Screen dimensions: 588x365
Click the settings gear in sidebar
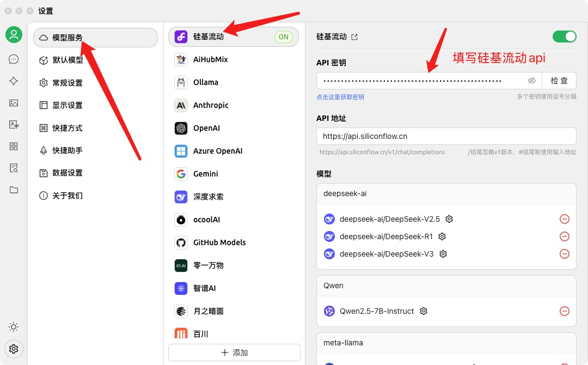coord(14,349)
